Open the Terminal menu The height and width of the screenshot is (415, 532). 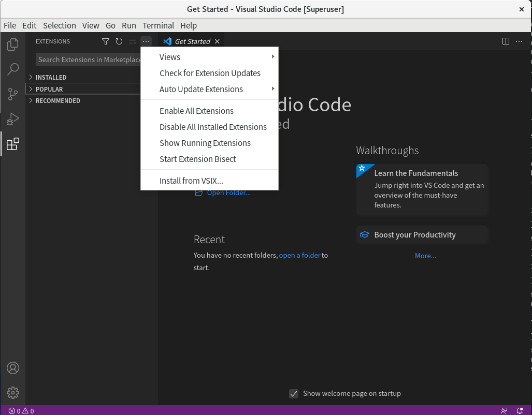click(x=158, y=26)
